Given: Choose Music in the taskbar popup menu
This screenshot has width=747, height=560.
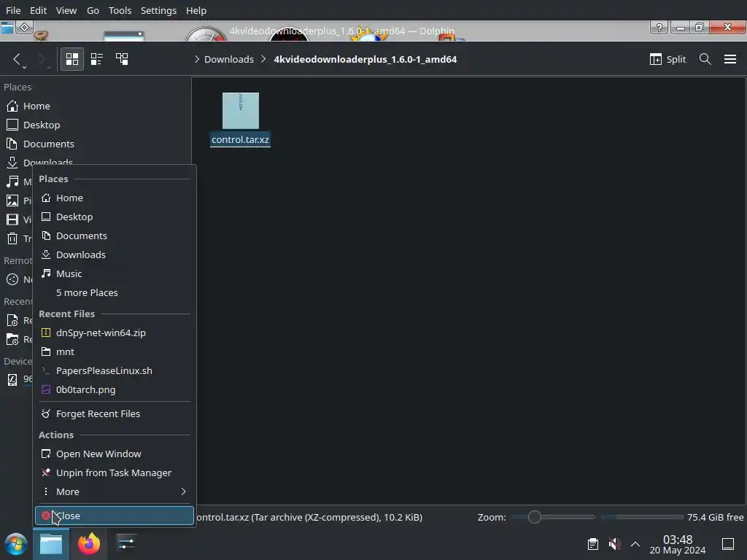Looking at the screenshot, I should 115,274.
